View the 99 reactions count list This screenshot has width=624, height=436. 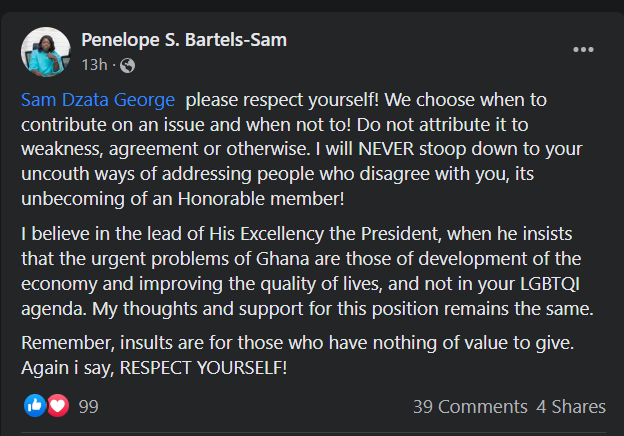88,407
